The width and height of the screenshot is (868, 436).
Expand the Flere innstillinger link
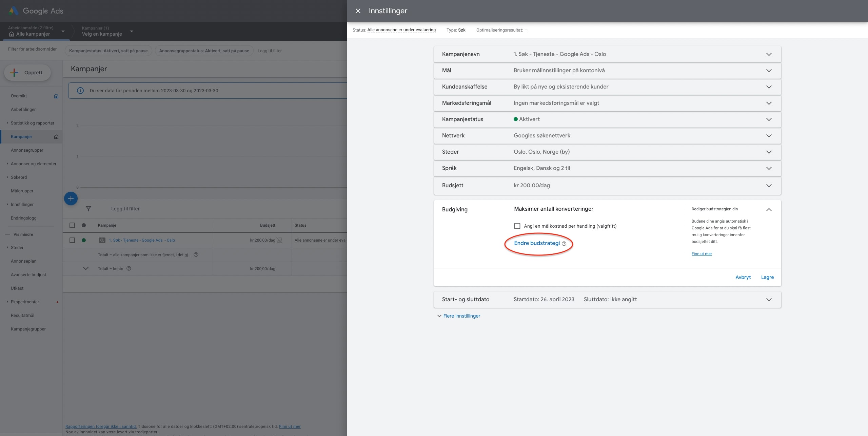tap(461, 316)
